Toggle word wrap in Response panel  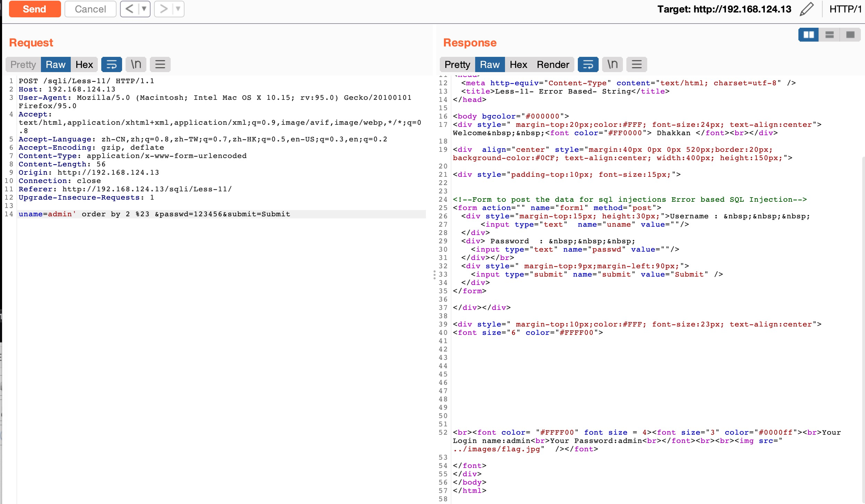[x=588, y=64]
